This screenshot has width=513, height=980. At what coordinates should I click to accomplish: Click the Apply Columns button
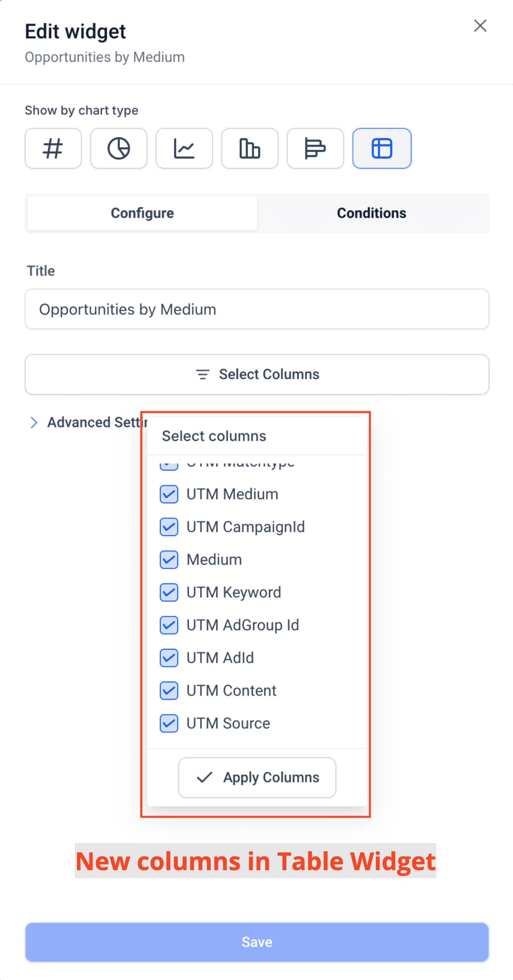[257, 777]
